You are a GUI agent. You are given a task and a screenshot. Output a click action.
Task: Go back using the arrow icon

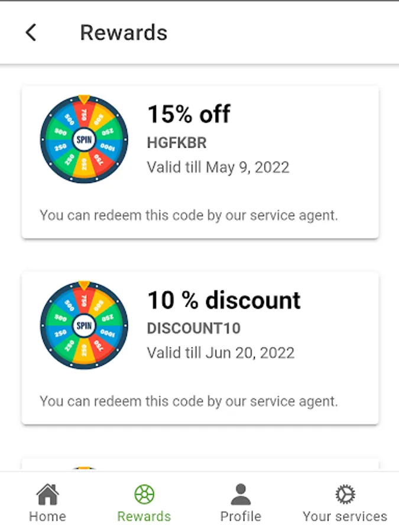pos(31,33)
